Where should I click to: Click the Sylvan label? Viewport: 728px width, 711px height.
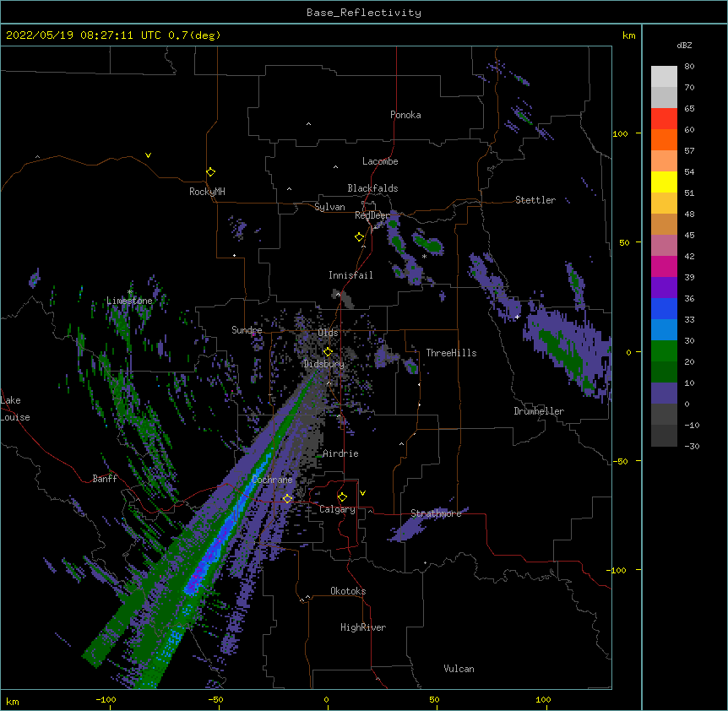(x=329, y=207)
